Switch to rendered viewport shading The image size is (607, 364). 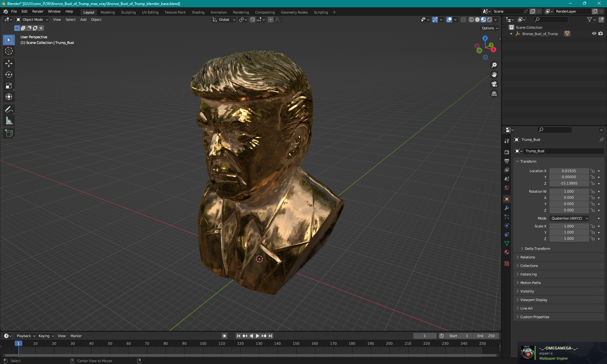point(489,20)
